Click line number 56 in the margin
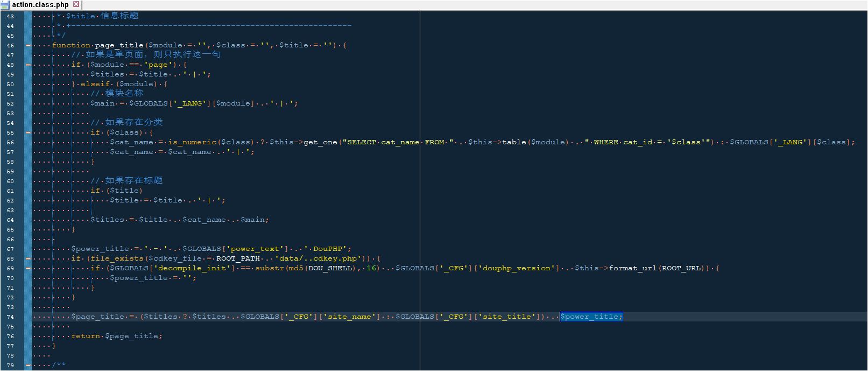868x371 pixels. click(x=11, y=142)
